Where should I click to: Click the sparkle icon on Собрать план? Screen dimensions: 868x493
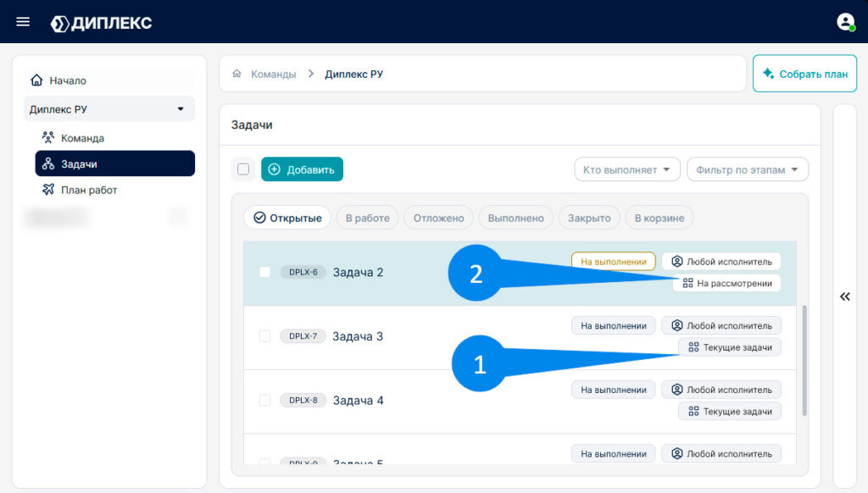click(768, 73)
